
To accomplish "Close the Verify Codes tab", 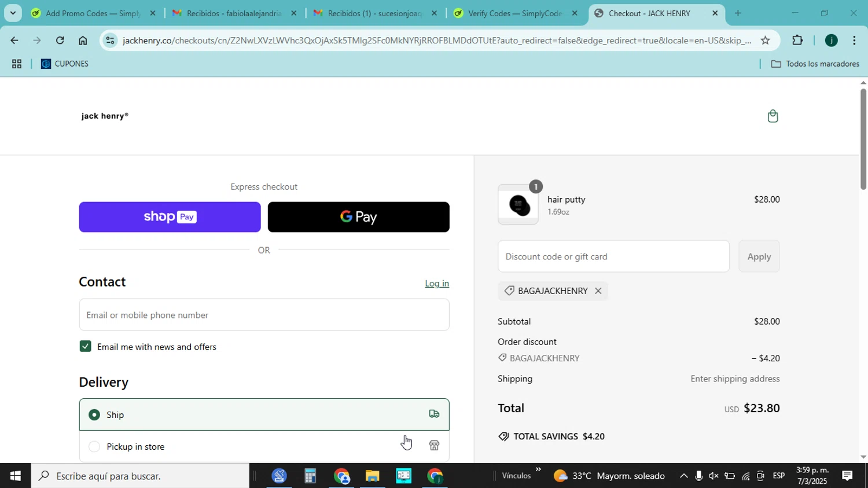I will 575,13.
